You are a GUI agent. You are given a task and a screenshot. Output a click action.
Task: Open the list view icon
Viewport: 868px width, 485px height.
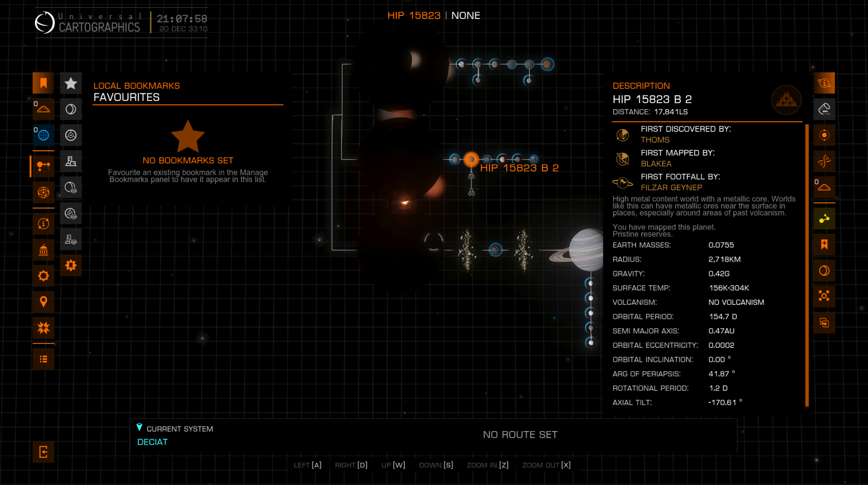click(43, 359)
